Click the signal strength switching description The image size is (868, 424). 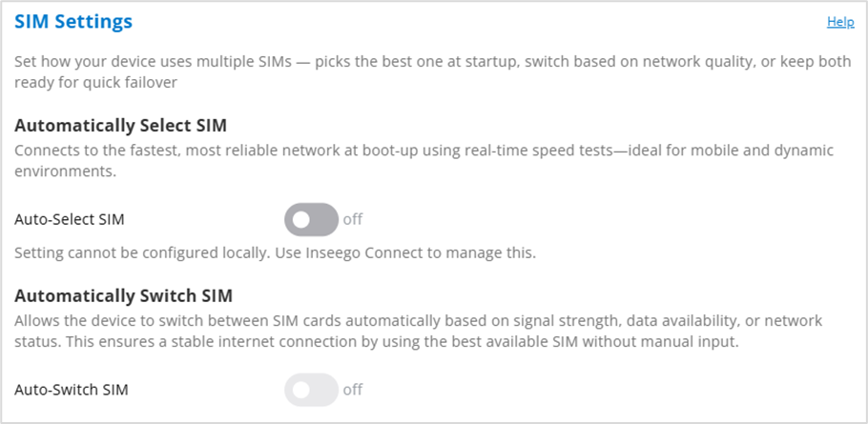tap(420, 321)
